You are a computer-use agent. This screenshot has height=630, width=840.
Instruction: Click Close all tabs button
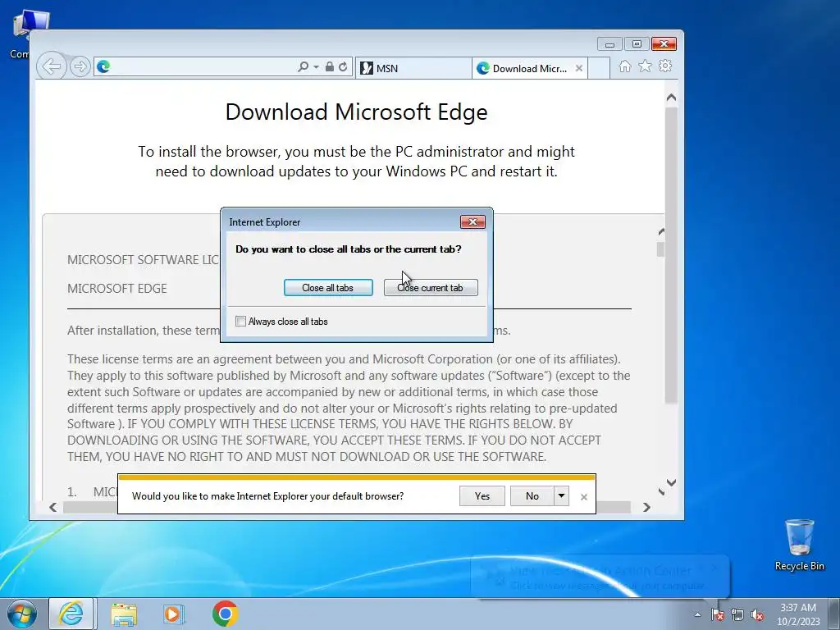tap(328, 288)
